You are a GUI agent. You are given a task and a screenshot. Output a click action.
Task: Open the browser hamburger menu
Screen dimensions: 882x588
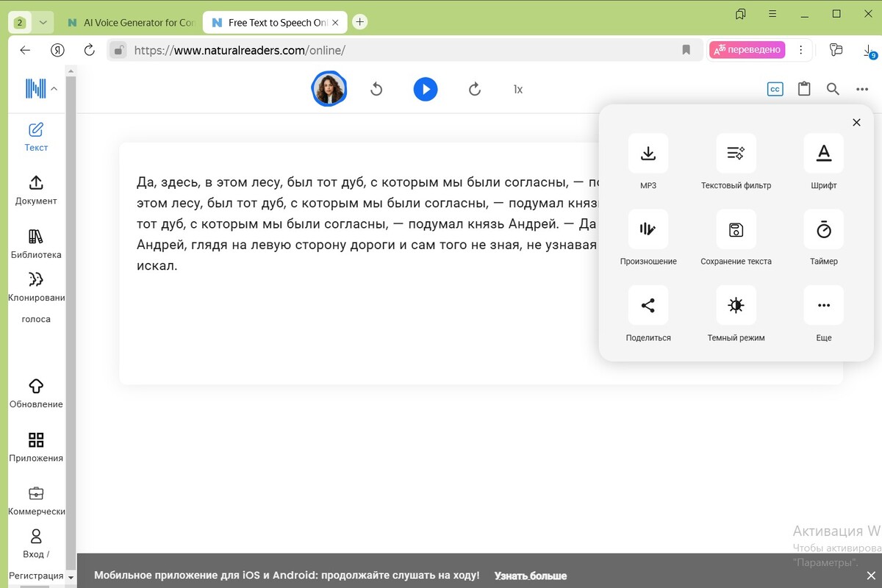(x=772, y=14)
